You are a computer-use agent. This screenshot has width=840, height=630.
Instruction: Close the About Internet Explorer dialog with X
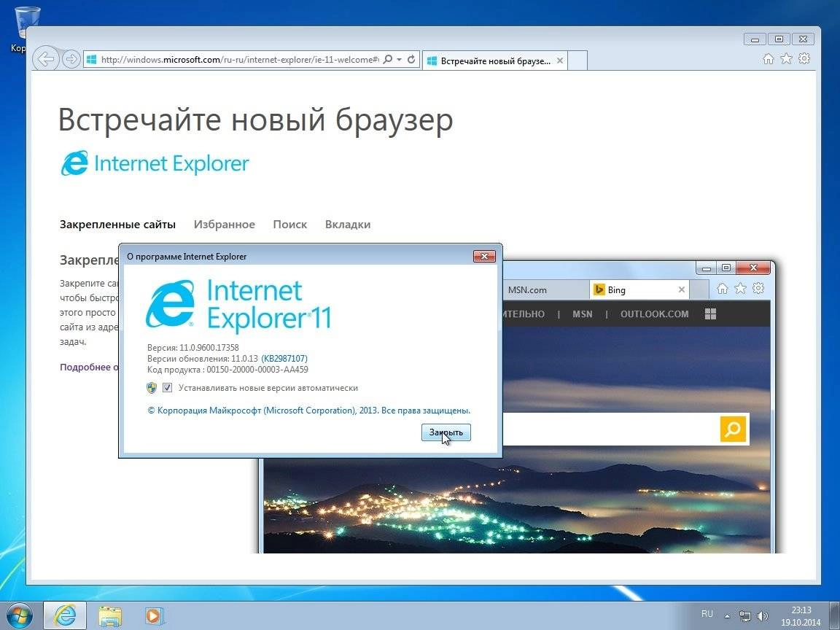(484, 256)
